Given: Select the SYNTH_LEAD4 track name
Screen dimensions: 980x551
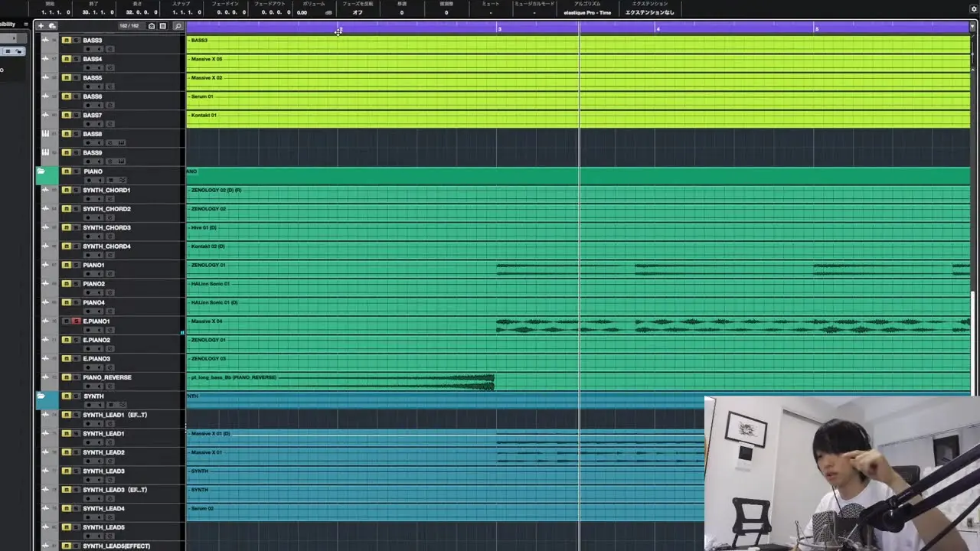Looking at the screenshot, I should pos(103,509).
